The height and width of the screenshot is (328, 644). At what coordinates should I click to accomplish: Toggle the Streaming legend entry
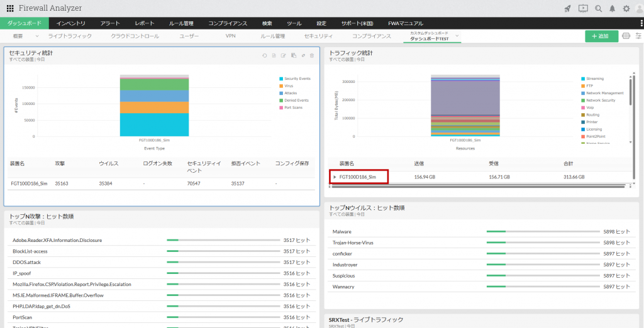(x=594, y=79)
